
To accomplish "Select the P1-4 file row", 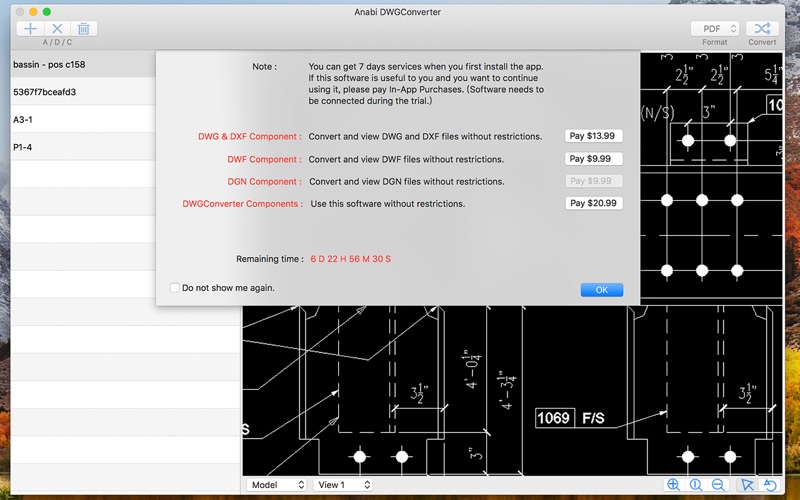I will pos(83,147).
